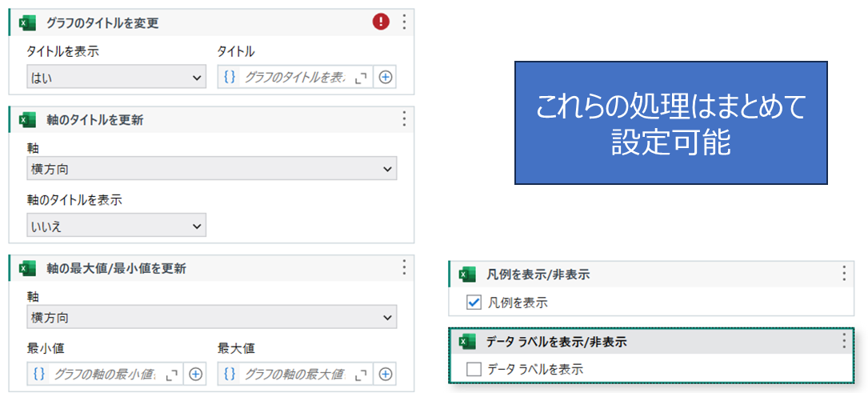The width and height of the screenshot is (868, 393).
Task: Select the データ ラベルを表示/非表示 activity header
Action: pos(650,342)
